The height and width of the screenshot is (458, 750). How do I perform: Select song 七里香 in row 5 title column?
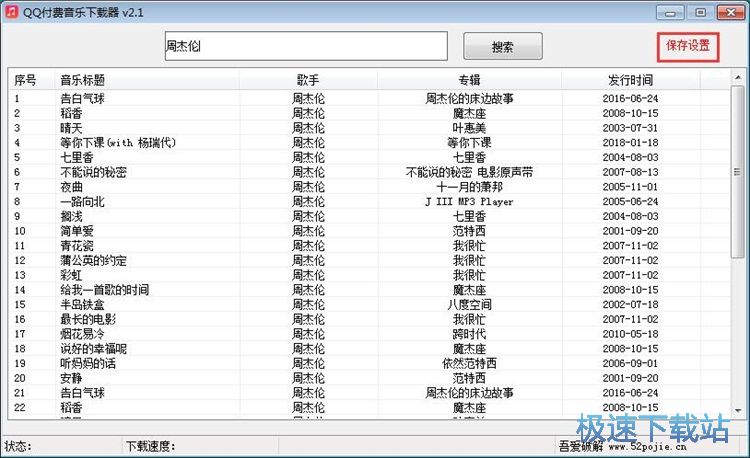tap(77, 157)
